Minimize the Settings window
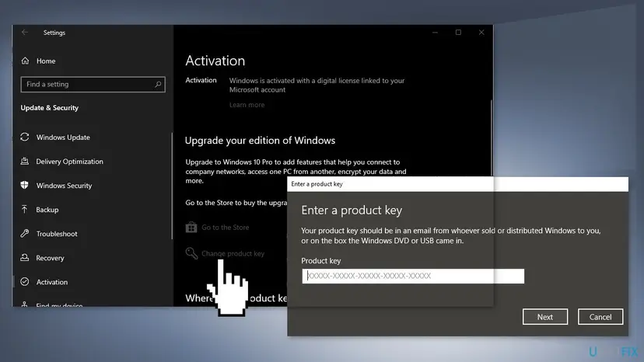Viewport: 644px width, 362px height. pyautogui.click(x=435, y=33)
